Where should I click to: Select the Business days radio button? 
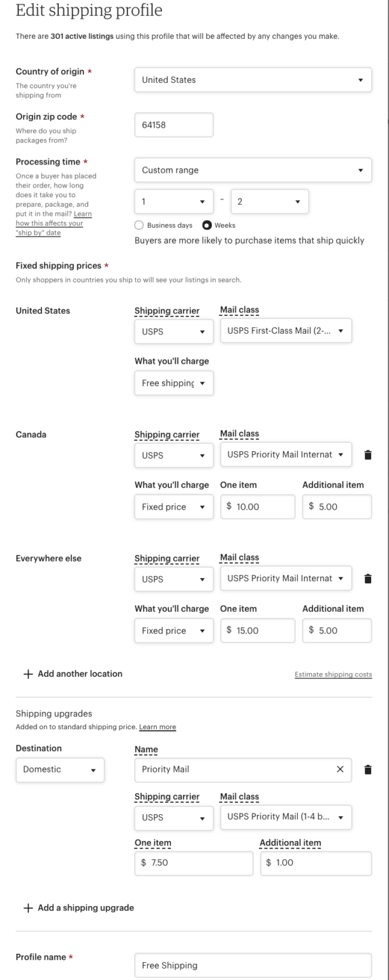point(138,225)
